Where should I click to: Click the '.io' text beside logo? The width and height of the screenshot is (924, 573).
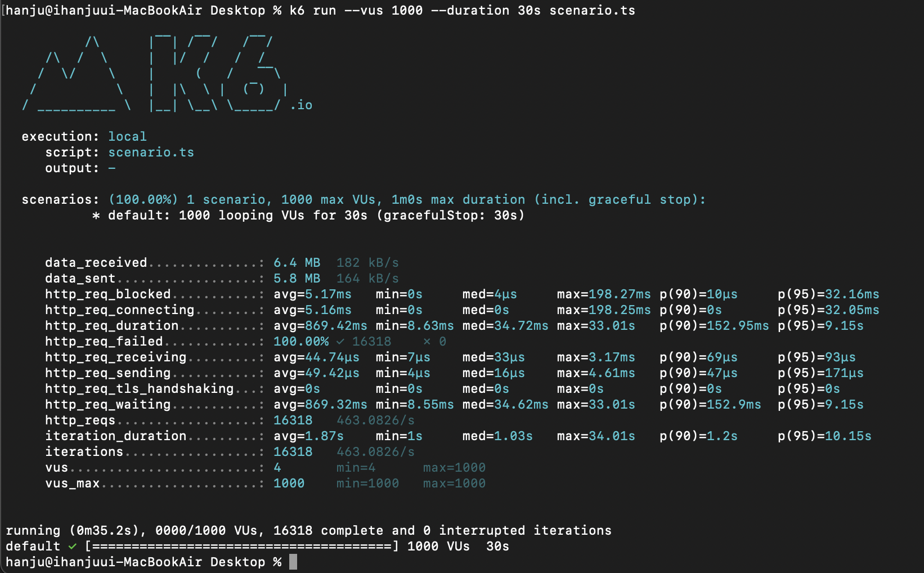[x=301, y=105]
